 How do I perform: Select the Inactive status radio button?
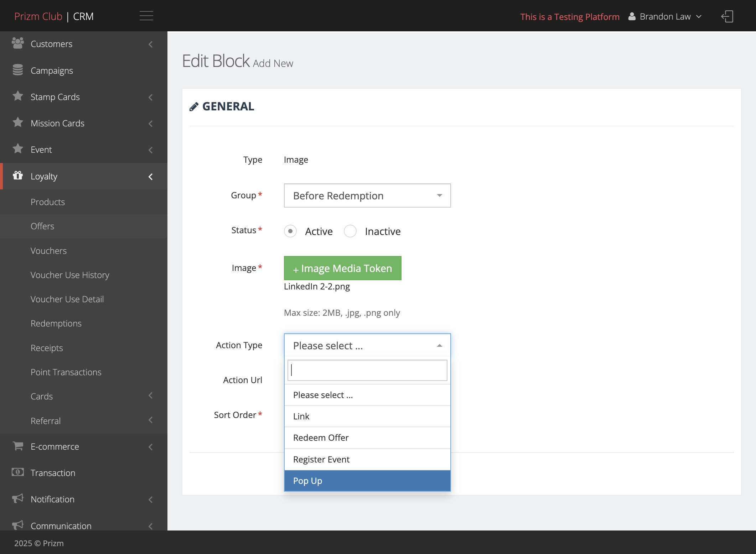(350, 231)
